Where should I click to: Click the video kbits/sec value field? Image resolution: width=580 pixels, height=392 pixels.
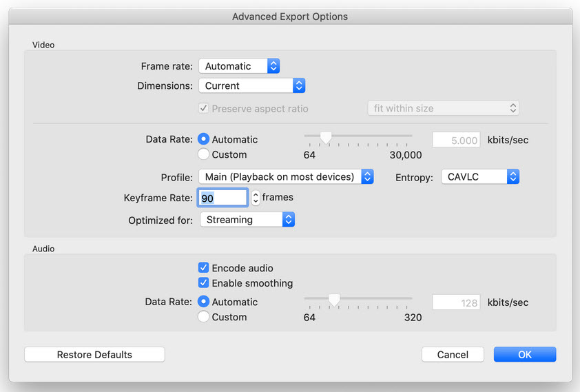(x=457, y=140)
